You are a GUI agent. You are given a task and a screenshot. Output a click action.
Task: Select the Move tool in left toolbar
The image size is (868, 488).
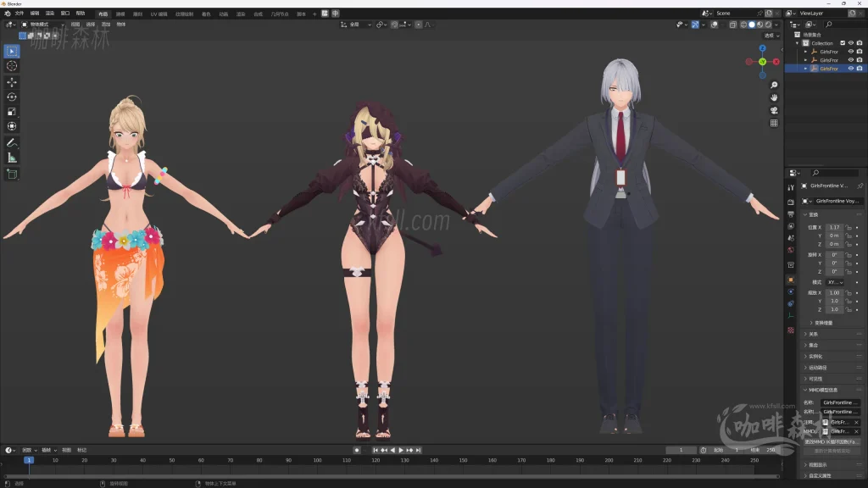(12, 82)
